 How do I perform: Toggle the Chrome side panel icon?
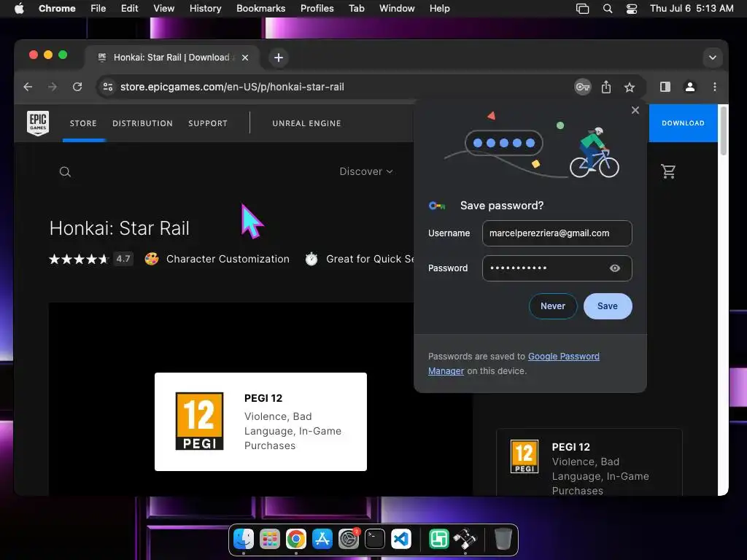tap(665, 87)
